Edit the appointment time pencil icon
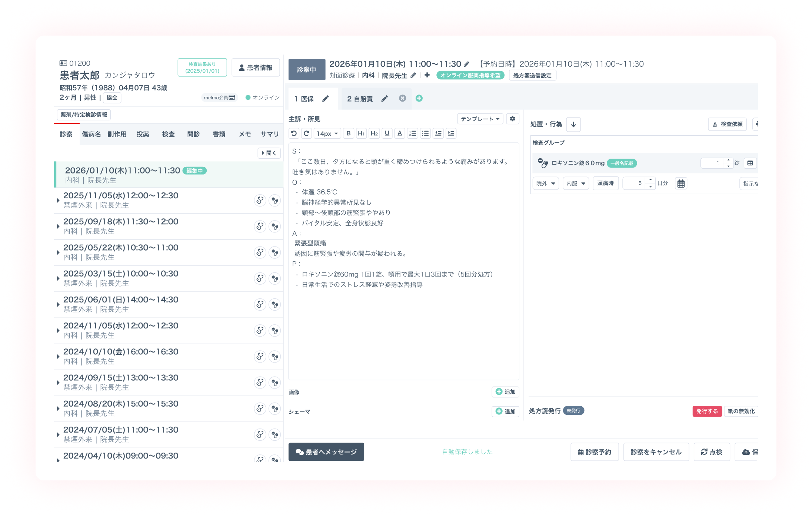Screen dimensions: 812x516 467,64
